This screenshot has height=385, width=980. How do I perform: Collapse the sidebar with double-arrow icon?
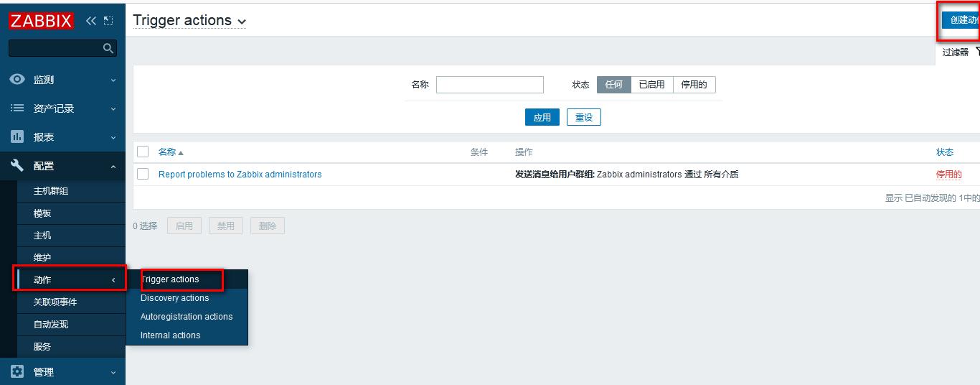tap(91, 21)
